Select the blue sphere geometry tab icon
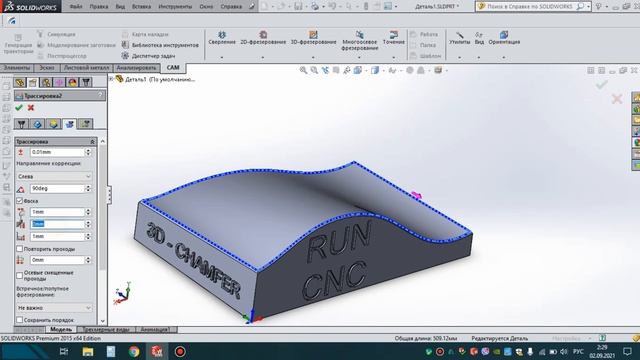 [x=38, y=124]
